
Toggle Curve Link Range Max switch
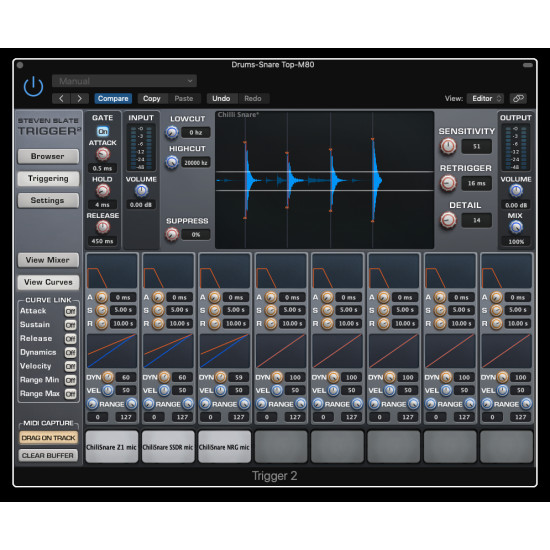tap(71, 394)
